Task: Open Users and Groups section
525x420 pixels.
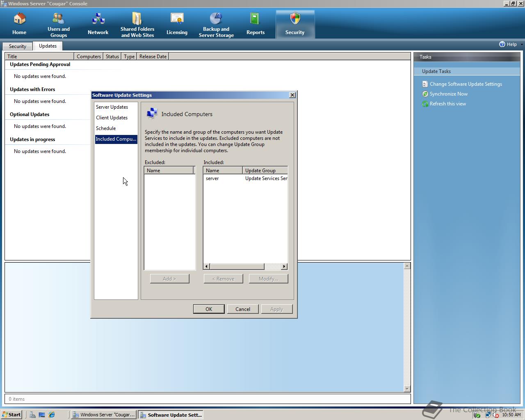Action: coord(59,25)
